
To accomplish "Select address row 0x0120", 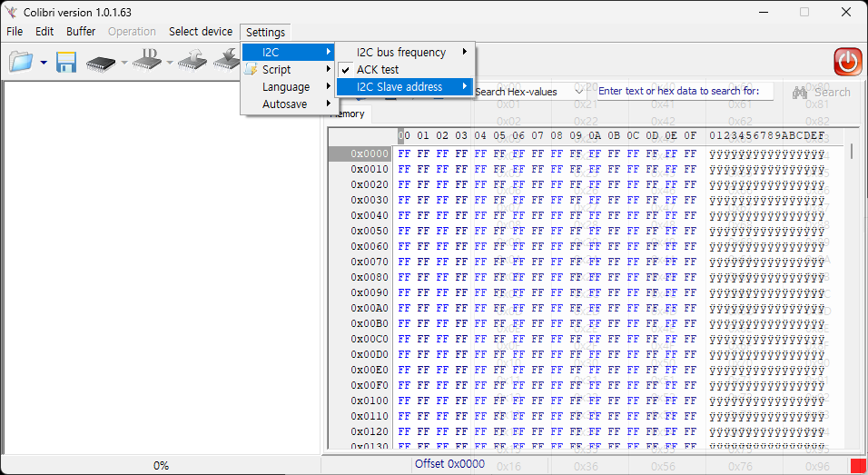I will point(370,431).
